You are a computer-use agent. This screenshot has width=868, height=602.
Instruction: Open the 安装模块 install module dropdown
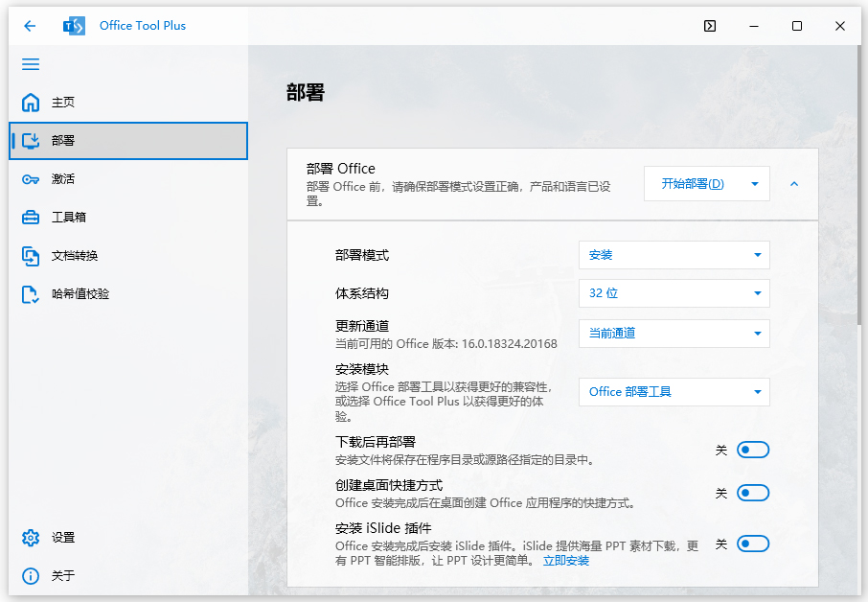click(x=674, y=392)
